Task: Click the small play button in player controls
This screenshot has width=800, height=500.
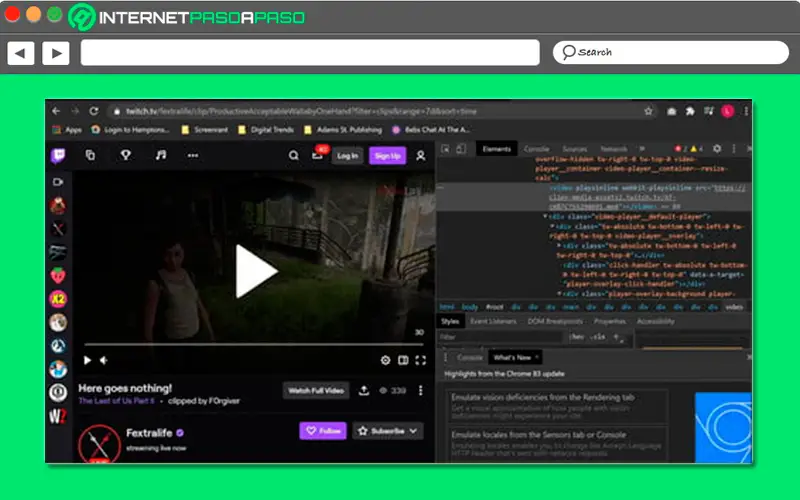Action: click(x=87, y=360)
